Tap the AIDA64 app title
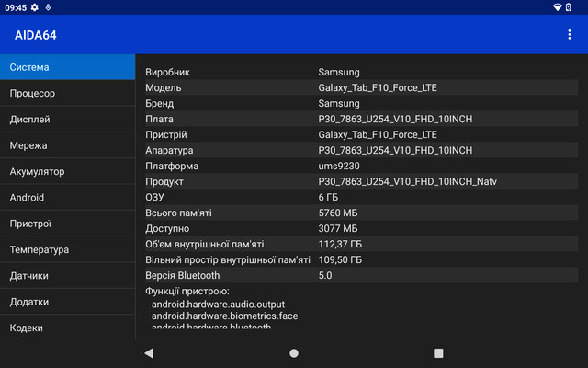The width and height of the screenshot is (588, 368). pyautogui.click(x=36, y=35)
